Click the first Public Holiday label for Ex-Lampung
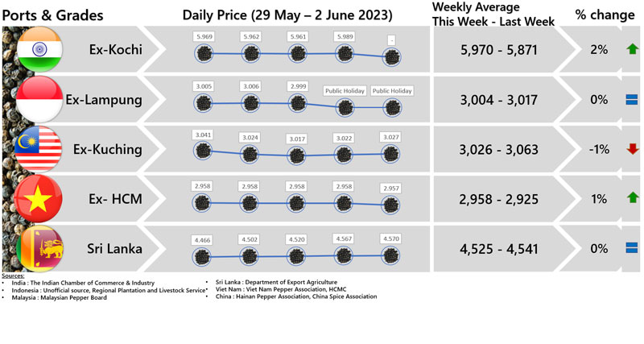The width and height of the screenshot is (644, 344). point(345,91)
